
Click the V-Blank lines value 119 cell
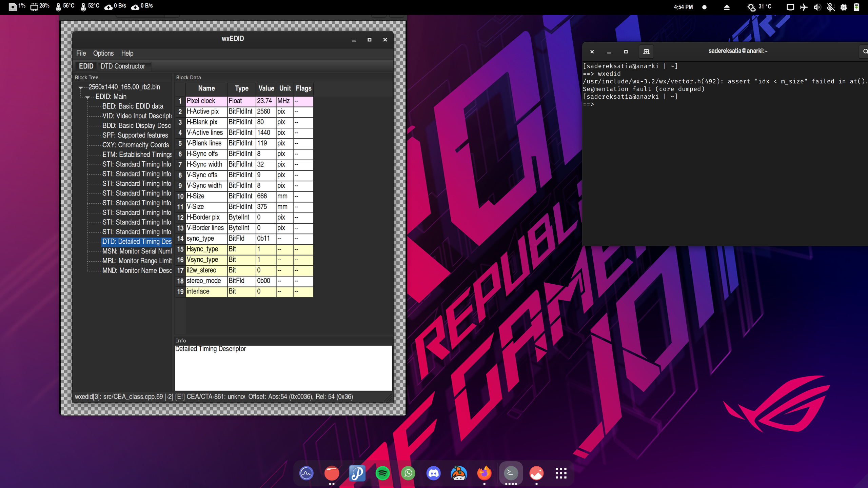pyautogui.click(x=266, y=143)
